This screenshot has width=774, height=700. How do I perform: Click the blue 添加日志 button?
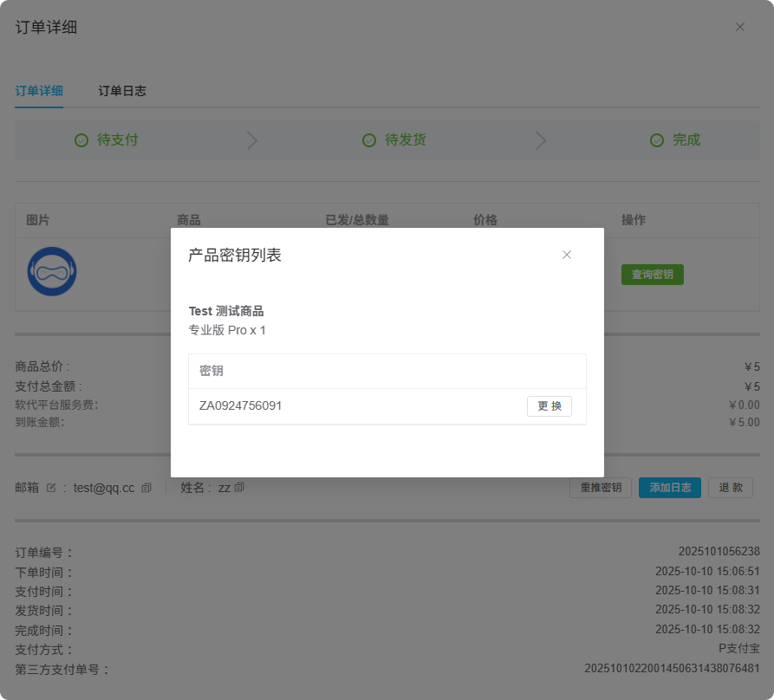[x=670, y=487]
